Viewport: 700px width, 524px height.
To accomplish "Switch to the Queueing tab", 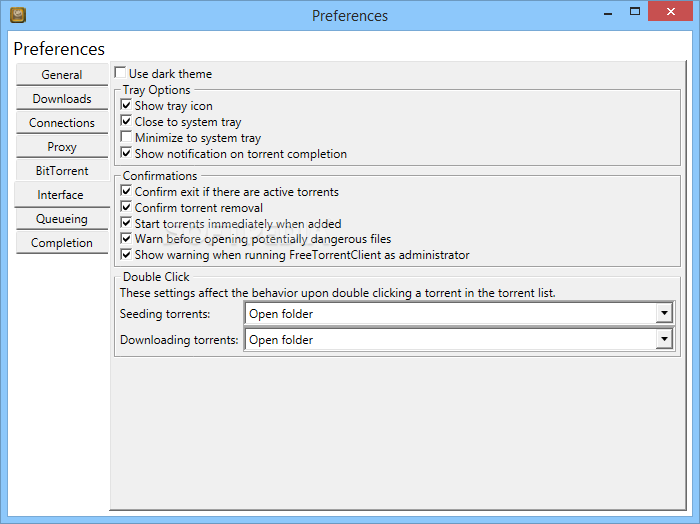I will [62, 219].
